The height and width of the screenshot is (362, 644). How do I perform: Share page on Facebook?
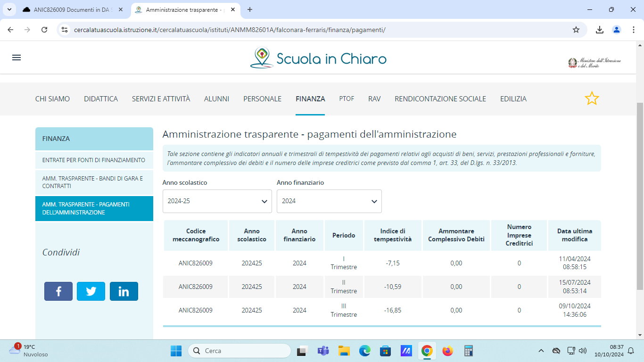tap(58, 291)
